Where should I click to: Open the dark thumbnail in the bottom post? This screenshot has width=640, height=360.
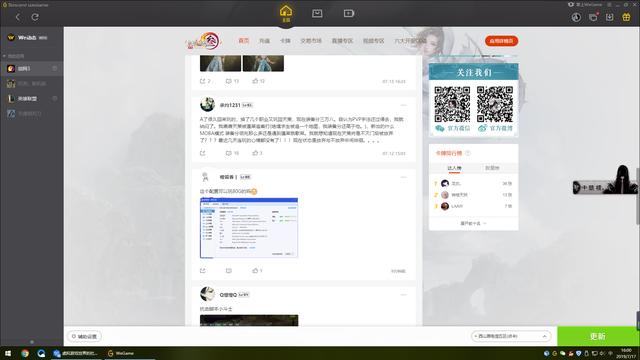tap(249, 320)
